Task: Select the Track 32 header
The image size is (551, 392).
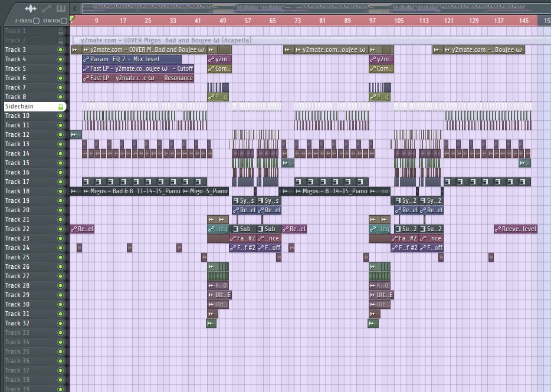Action: [35, 323]
